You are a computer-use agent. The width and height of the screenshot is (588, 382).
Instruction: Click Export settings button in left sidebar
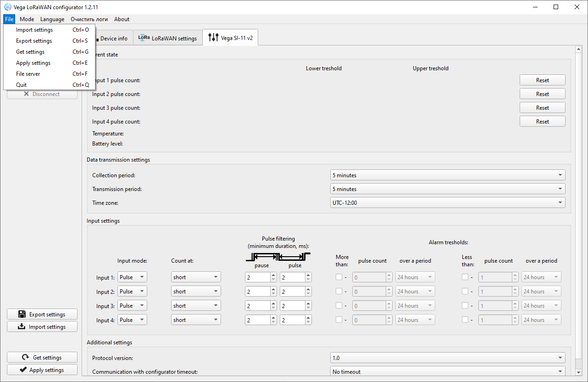(x=42, y=315)
